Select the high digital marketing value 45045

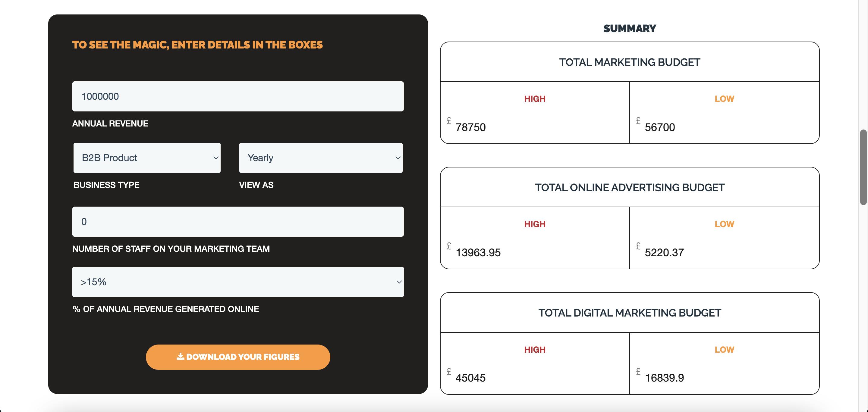(x=470, y=378)
